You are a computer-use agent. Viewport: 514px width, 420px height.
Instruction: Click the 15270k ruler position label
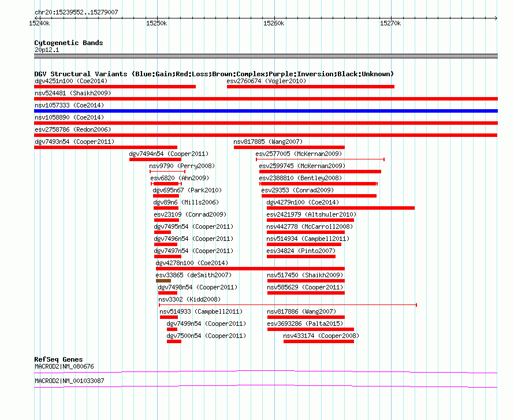tap(391, 23)
